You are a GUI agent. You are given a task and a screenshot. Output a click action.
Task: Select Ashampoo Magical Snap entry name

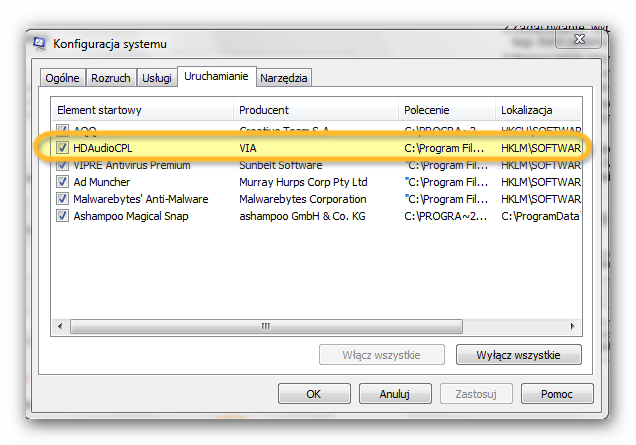[131, 216]
